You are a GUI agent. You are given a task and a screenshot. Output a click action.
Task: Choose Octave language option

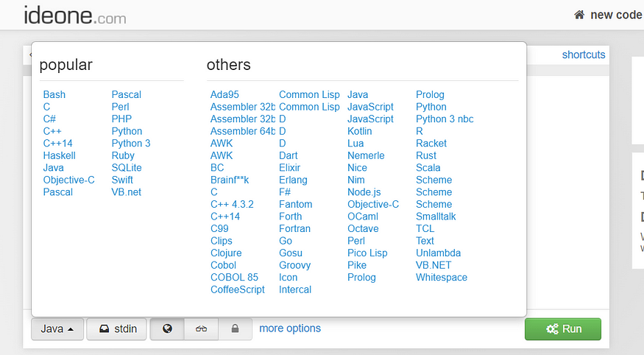363,229
